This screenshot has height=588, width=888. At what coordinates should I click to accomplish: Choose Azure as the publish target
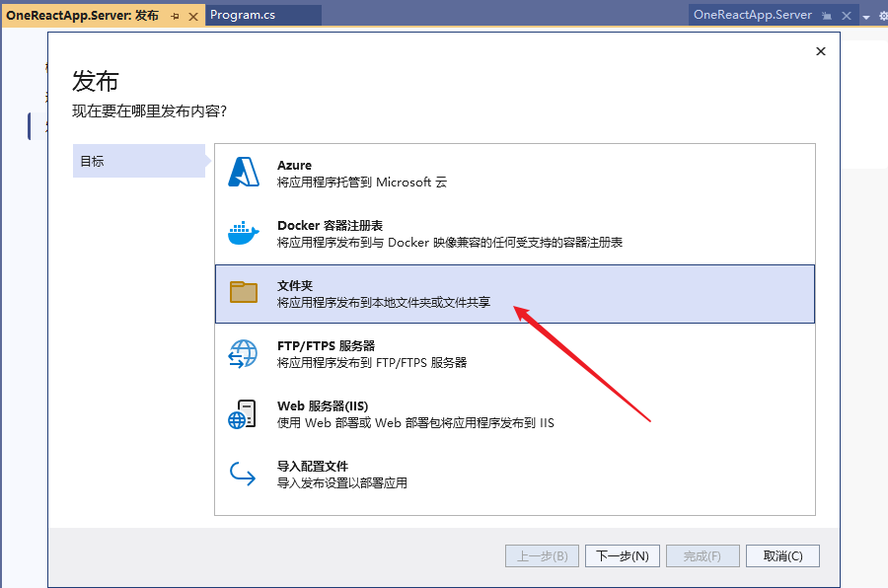pyautogui.click(x=515, y=174)
